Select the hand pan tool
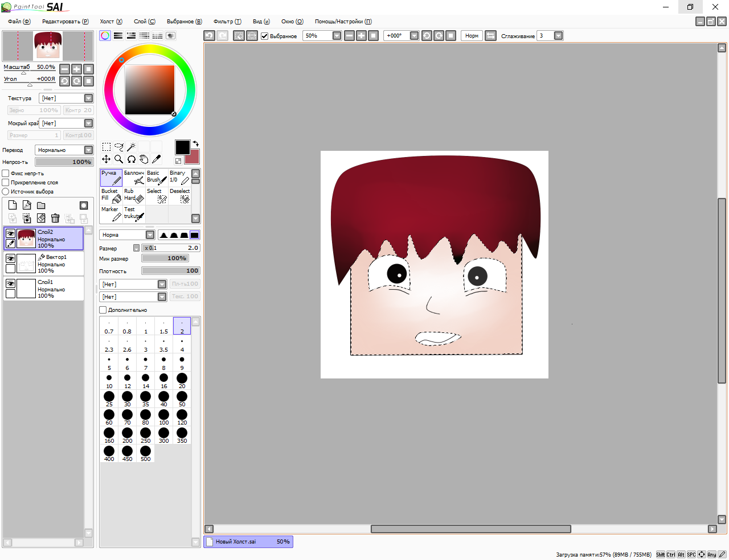Screen dimensions: 729x560 [144, 159]
